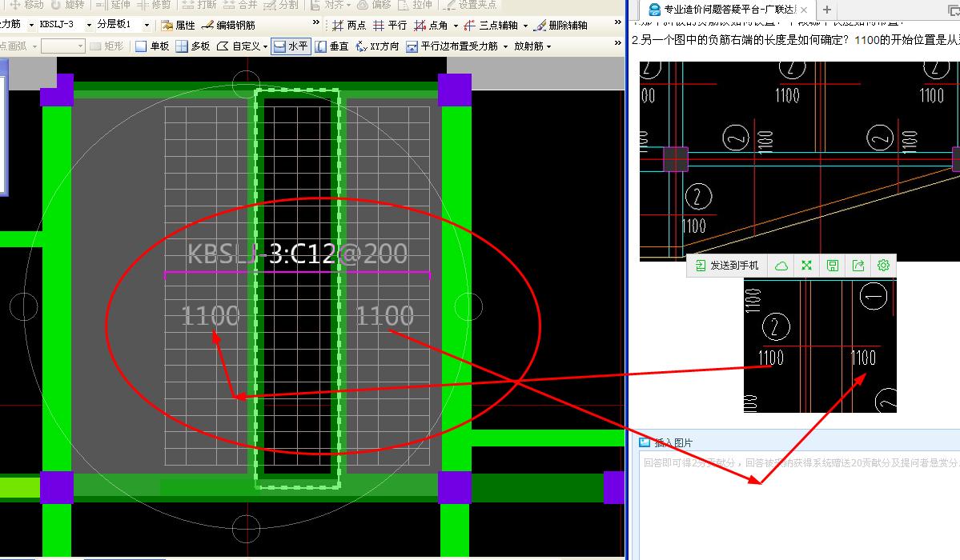Click the 矩形 (Rectangle) draw tool
The width and height of the screenshot is (960, 560).
pyautogui.click(x=106, y=46)
